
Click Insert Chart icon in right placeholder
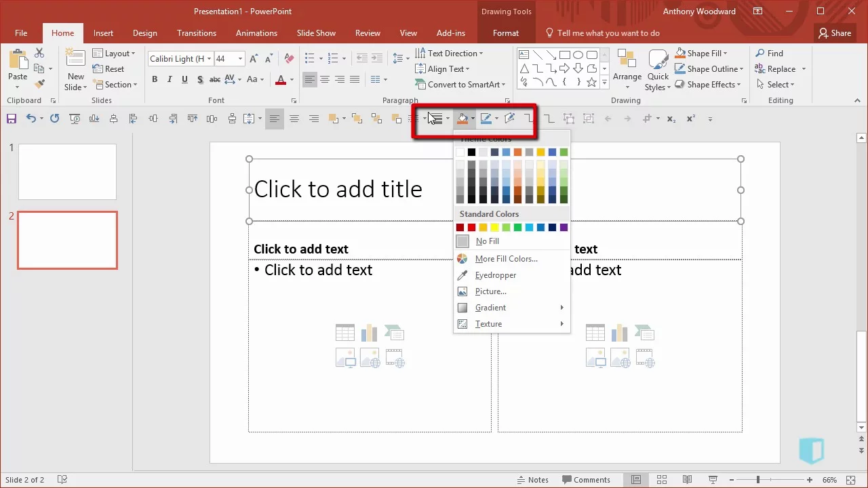(x=620, y=332)
